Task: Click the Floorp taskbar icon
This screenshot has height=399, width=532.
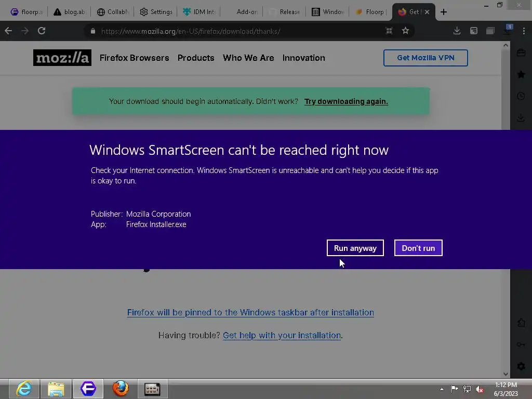Action: pos(88,389)
